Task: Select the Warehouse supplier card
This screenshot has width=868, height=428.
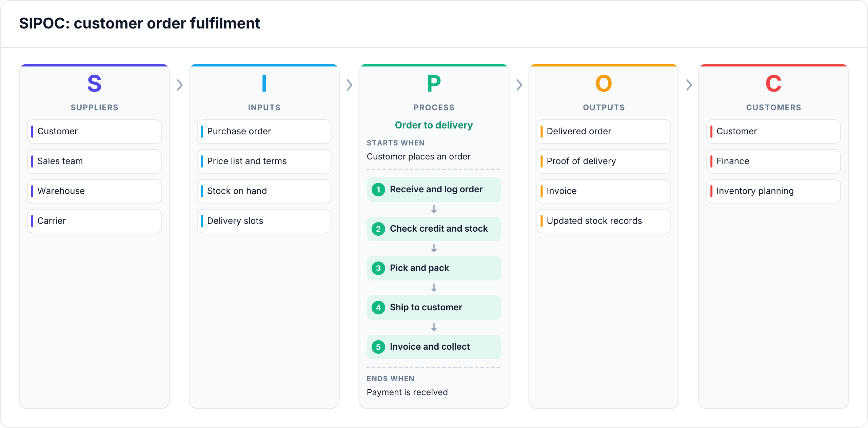Action: coord(94,191)
